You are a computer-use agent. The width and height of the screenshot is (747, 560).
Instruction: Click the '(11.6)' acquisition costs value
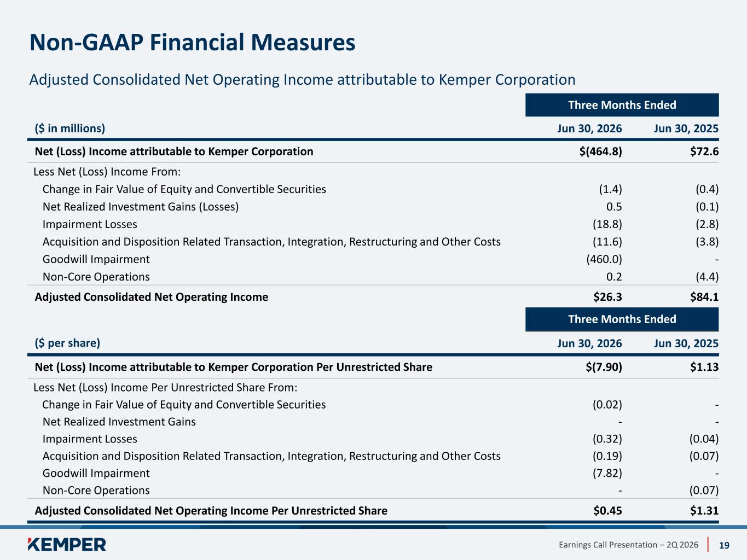point(607,242)
